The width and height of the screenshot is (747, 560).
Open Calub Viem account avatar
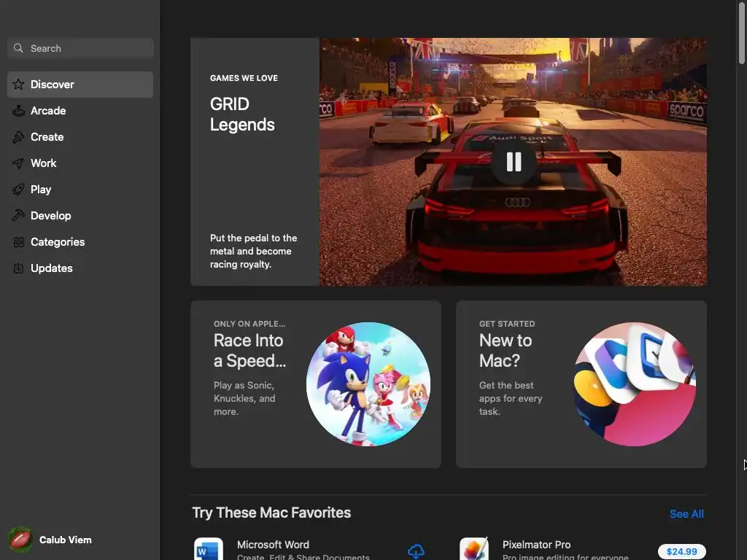[x=20, y=540]
